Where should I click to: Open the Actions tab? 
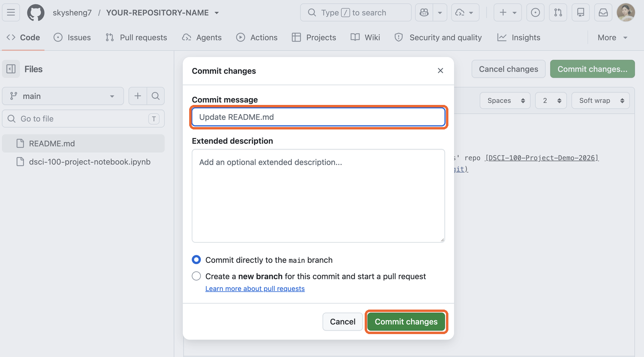pos(257,37)
